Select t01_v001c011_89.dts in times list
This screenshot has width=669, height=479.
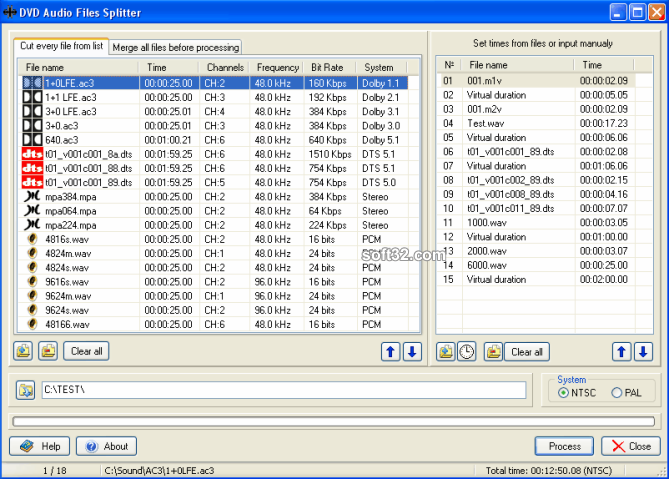pyautogui.click(x=511, y=208)
